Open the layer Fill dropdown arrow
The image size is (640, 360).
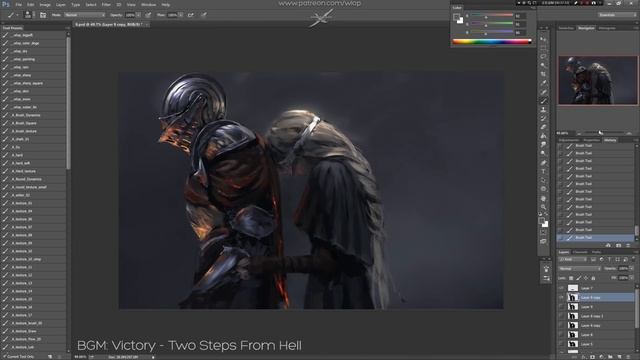(x=631, y=278)
